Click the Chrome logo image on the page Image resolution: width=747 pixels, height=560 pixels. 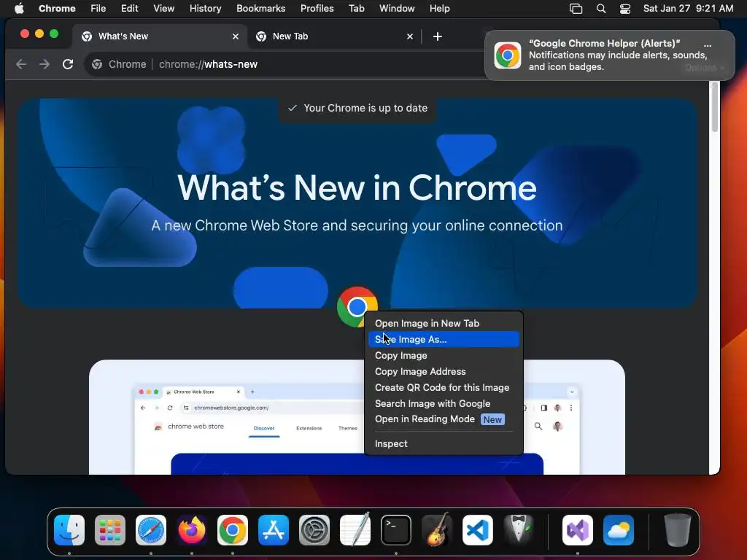point(357,307)
